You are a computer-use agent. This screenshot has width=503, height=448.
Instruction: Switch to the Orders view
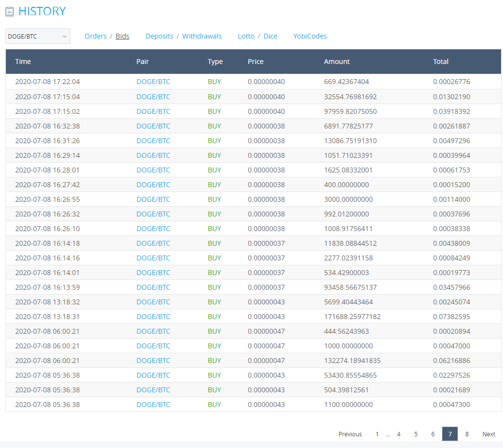[x=96, y=36]
